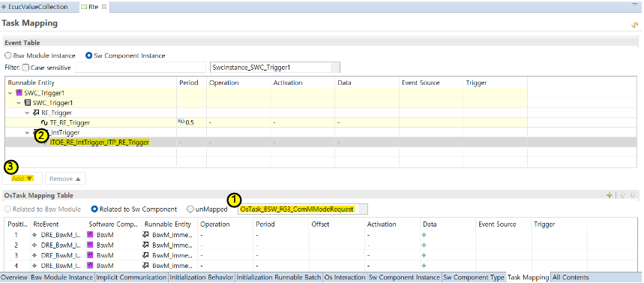The image size is (644, 283).
Task: Collapse the RE_IntTrigger tree node
Action: [28, 132]
